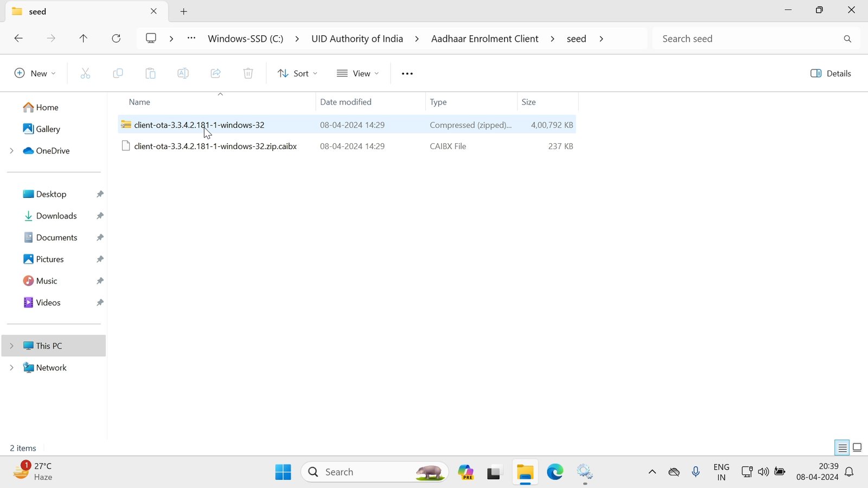Sort by Date modified column
The height and width of the screenshot is (488, 868).
(x=371, y=102)
